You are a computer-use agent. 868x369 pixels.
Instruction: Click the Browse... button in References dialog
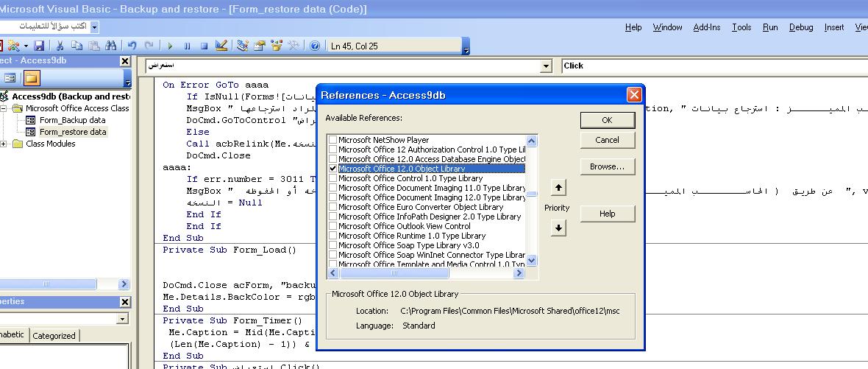(x=608, y=166)
